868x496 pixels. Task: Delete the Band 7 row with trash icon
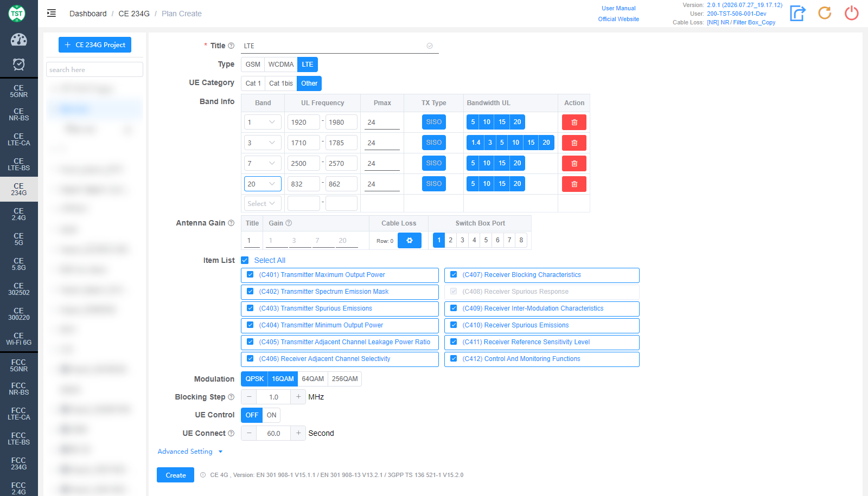[x=574, y=164]
